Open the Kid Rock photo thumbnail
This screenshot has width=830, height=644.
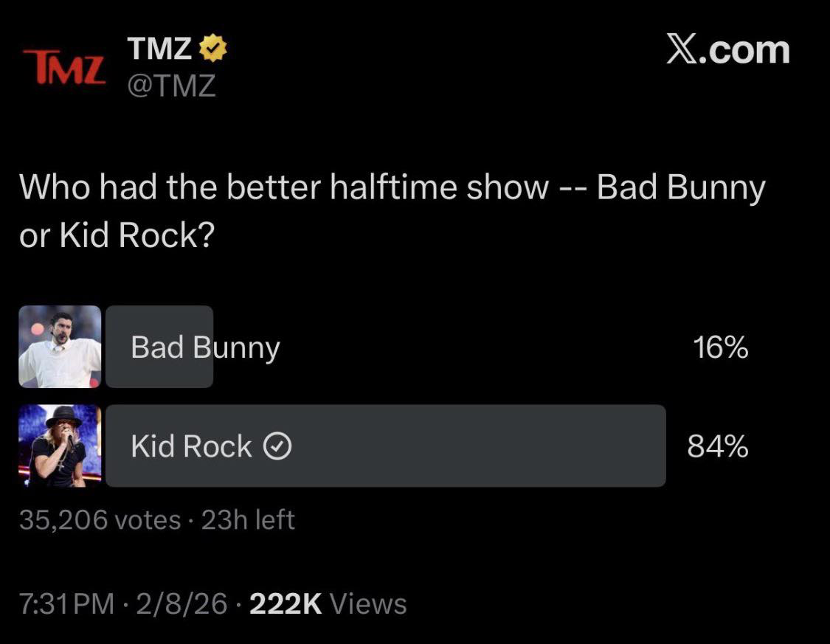tap(60, 446)
